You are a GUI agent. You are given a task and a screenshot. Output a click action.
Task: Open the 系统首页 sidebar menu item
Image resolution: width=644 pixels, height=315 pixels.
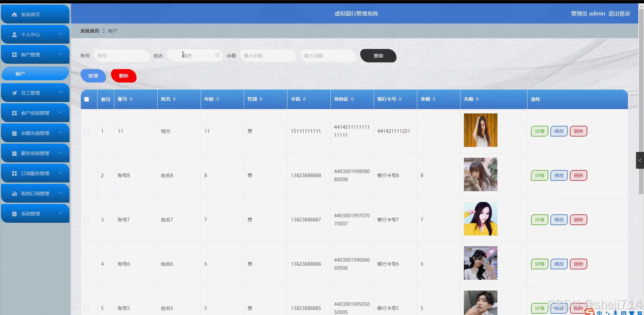(x=35, y=14)
